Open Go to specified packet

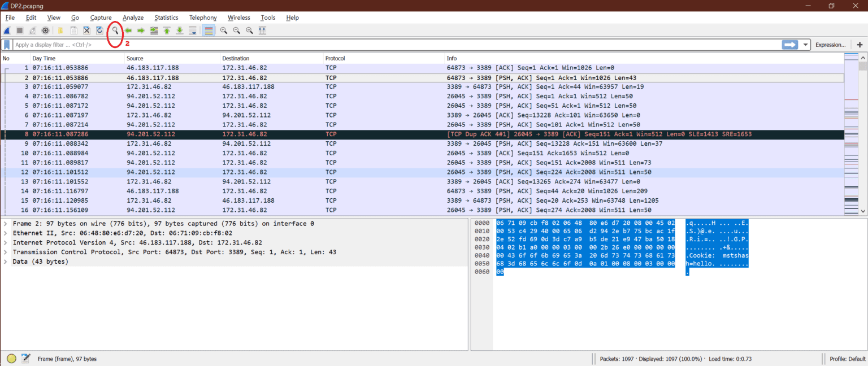coord(154,30)
